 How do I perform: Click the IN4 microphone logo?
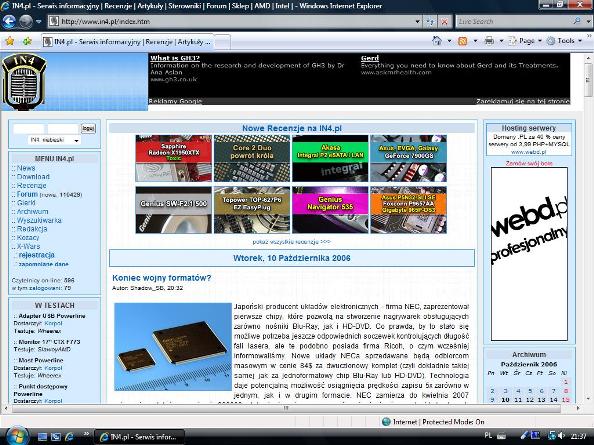[x=24, y=81]
